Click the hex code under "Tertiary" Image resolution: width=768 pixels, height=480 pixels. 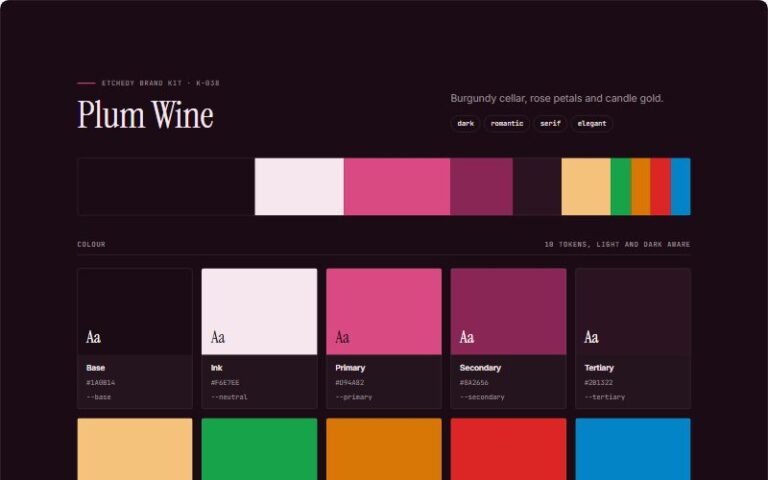tap(599, 383)
